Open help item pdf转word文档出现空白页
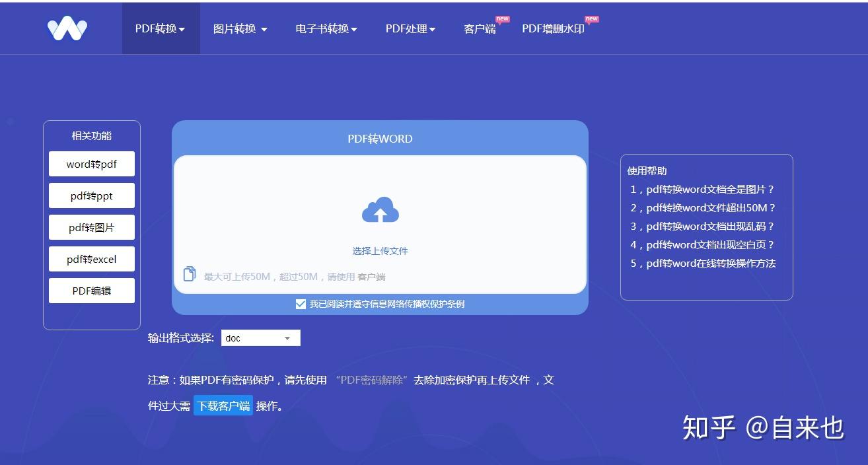868x465 pixels. (x=702, y=244)
